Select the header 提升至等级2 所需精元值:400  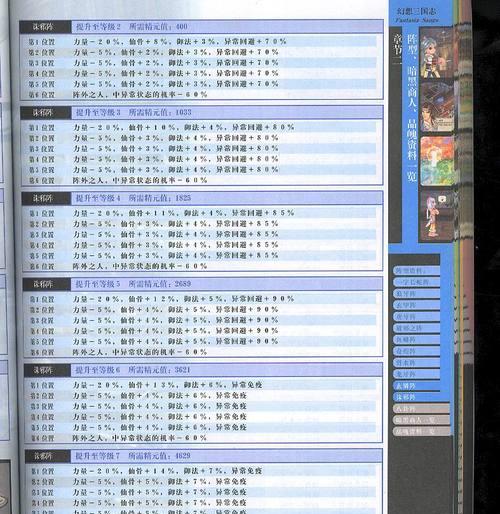132,27
